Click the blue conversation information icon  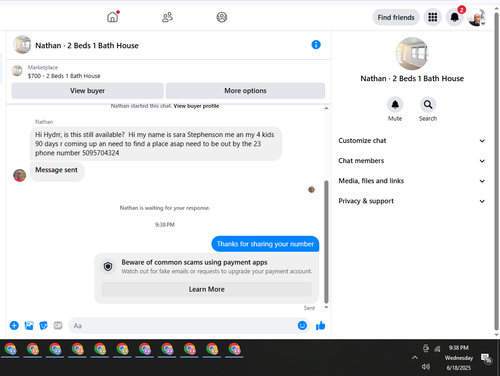316,45
